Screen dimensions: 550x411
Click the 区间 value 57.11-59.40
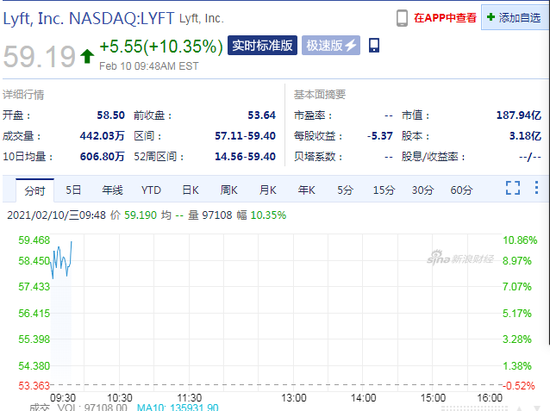pos(245,136)
